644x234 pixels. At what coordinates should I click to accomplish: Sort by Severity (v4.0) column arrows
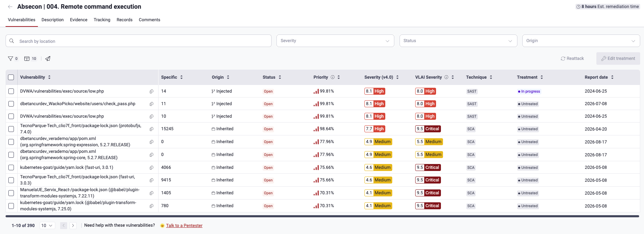pos(397,77)
